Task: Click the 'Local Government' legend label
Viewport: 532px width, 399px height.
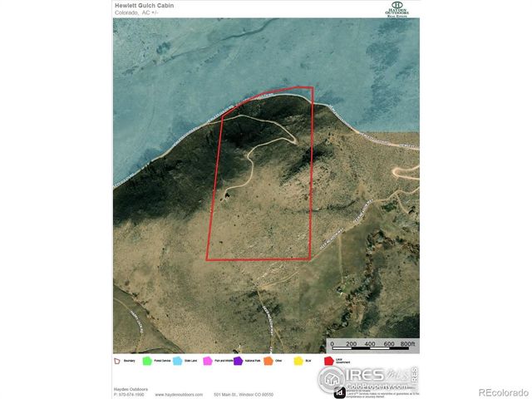Action: tap(342, 361)
